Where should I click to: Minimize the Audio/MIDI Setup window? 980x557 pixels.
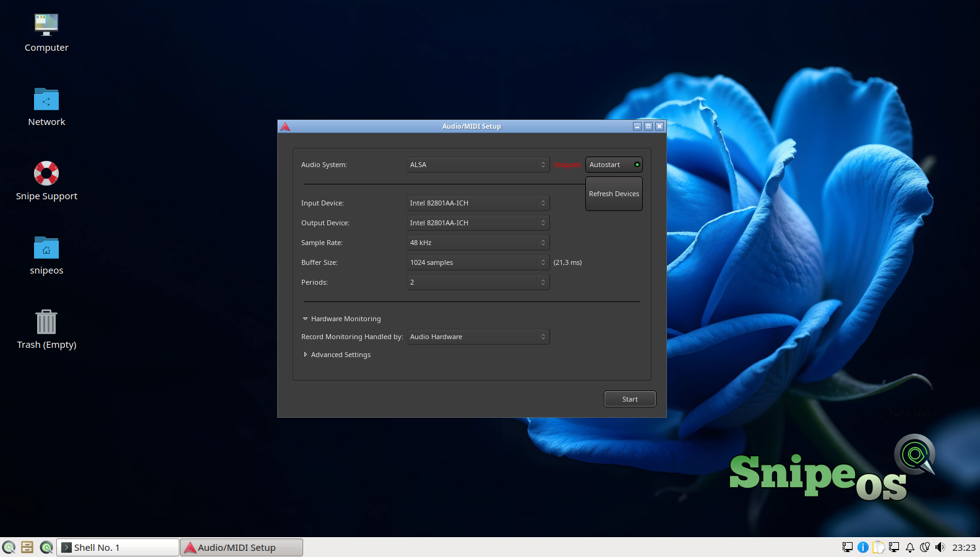(637, 126)
